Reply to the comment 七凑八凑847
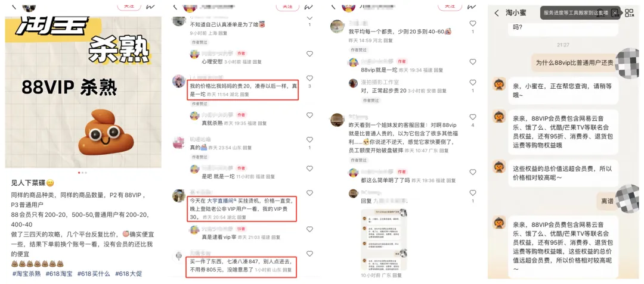 pyautogui.click(x=287, y=270)
